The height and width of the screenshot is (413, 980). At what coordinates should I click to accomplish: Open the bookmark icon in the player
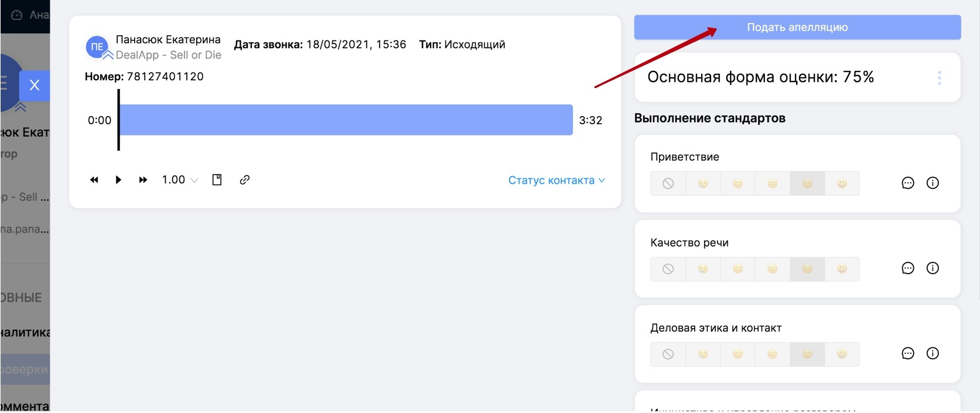coord(217,180)
